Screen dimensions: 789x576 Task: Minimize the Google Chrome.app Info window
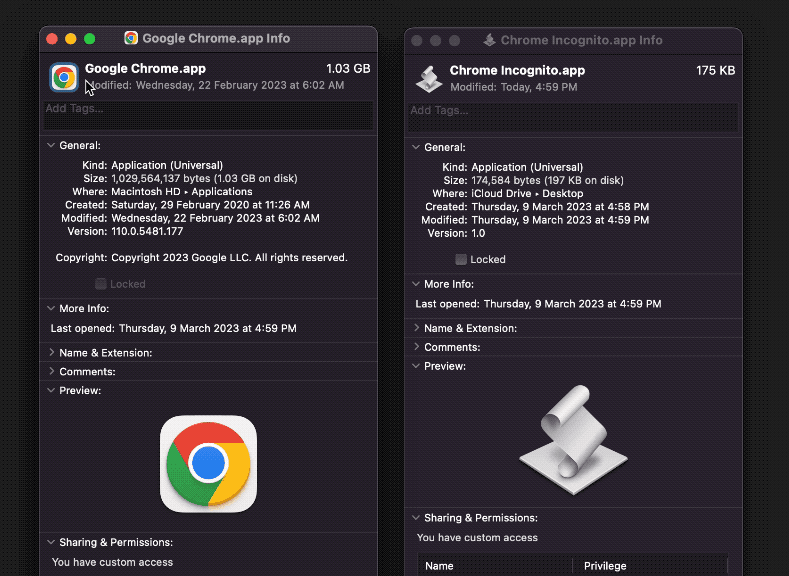[70, 39]
